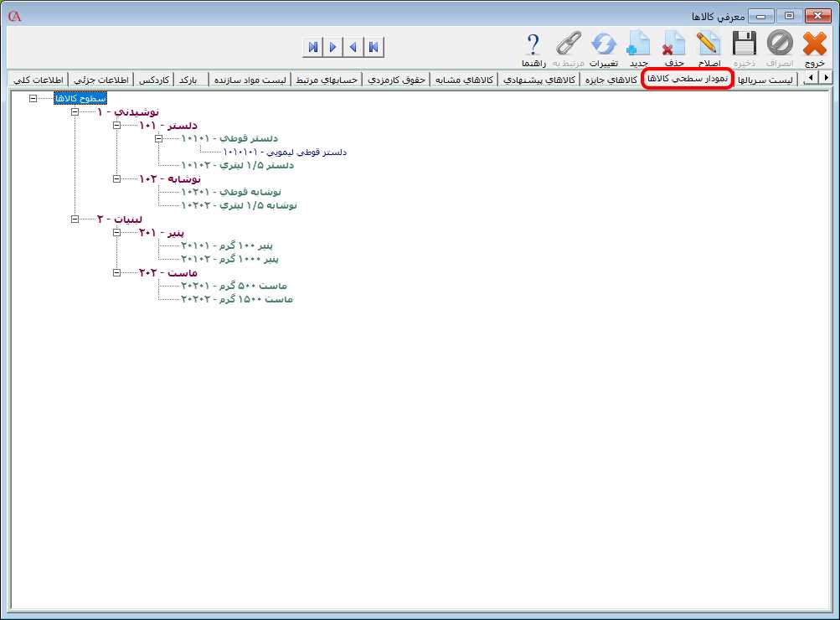Create a new item with the جدید icon
The height and width of the screenshot is (620, 840).
point(639,44)
